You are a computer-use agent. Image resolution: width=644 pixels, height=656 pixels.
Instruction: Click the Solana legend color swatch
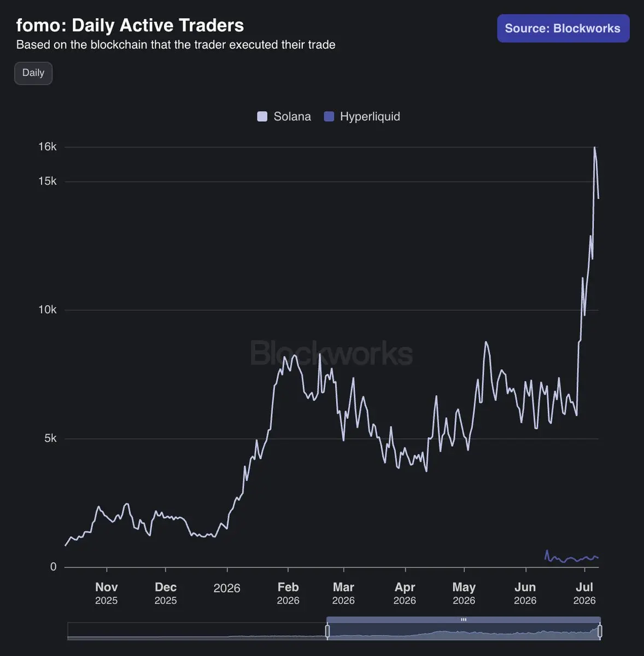tap(262, 116)
